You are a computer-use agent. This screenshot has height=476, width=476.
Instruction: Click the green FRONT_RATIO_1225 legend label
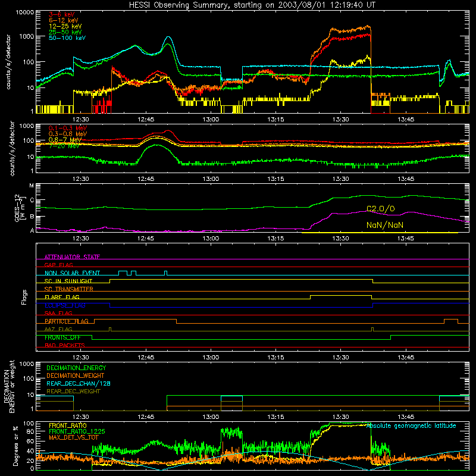77,432
